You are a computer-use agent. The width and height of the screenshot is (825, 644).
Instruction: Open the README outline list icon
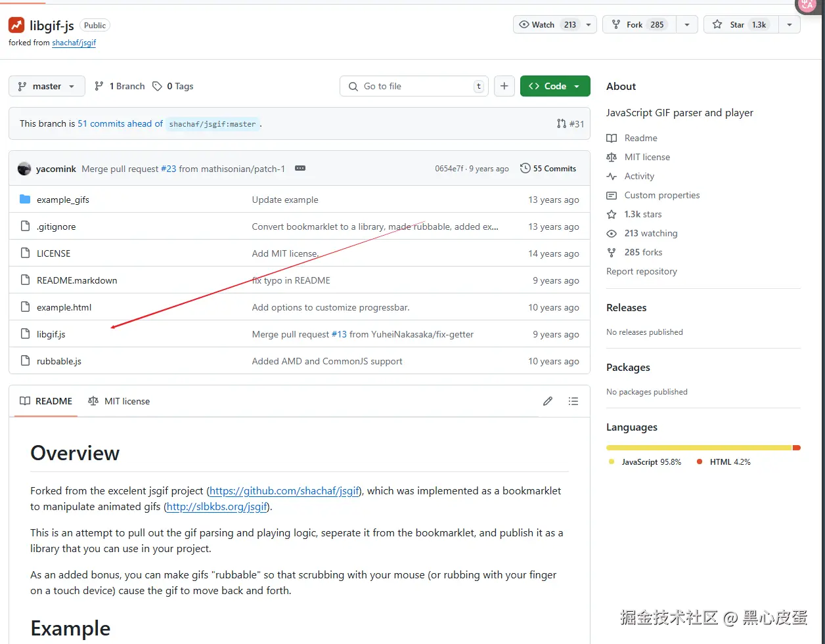pyautogui.click(x=573, y=401)
